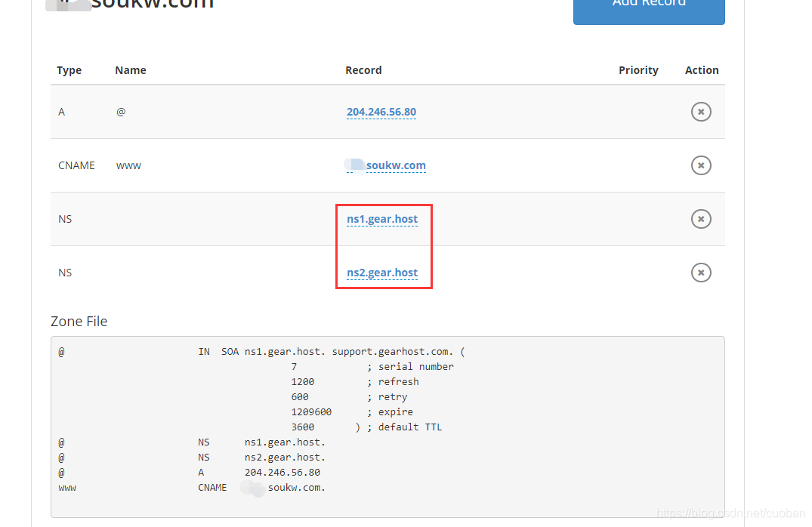
Task: Click the 1209600 expire line
Action: click(x=352, y=412)
